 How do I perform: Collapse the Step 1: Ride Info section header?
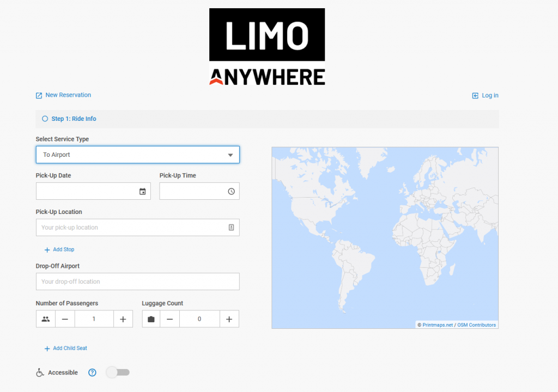click(267, 119)
